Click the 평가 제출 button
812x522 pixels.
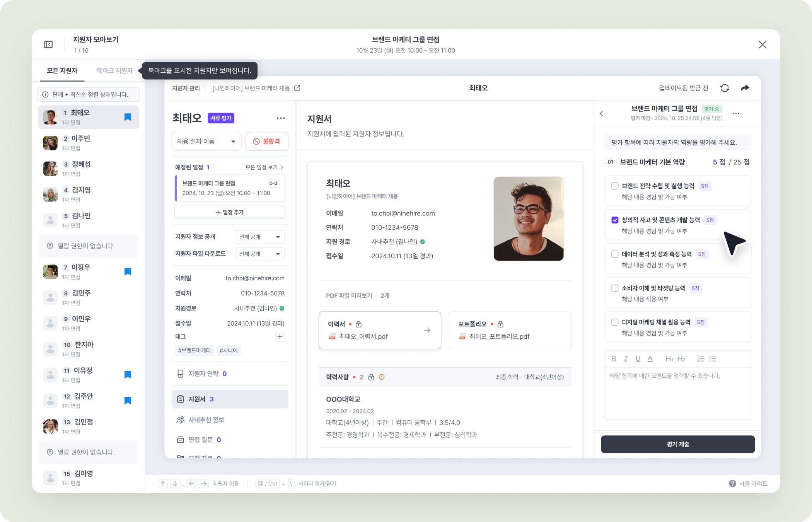click(677, 444)
